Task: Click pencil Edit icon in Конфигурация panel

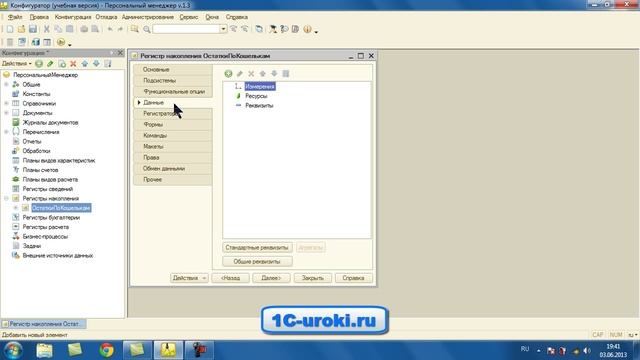Action: [50, 64]
